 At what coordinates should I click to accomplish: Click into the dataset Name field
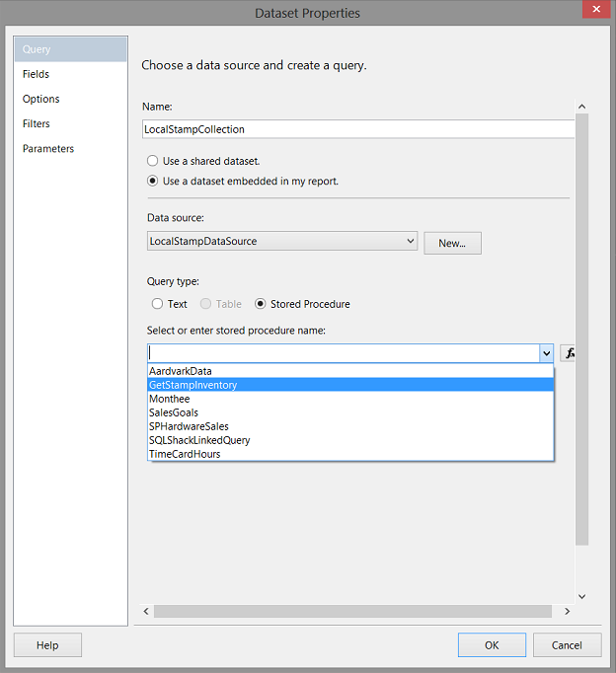[355, 129]
